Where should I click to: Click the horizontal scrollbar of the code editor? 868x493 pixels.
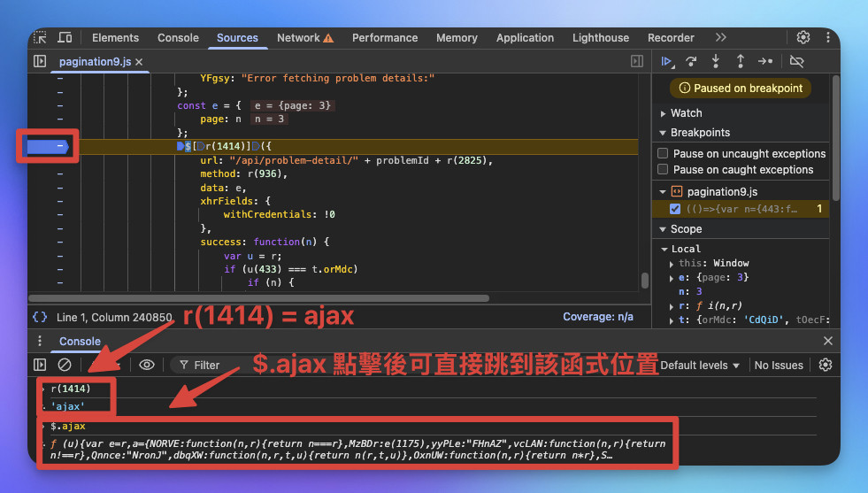pos(258,298)
